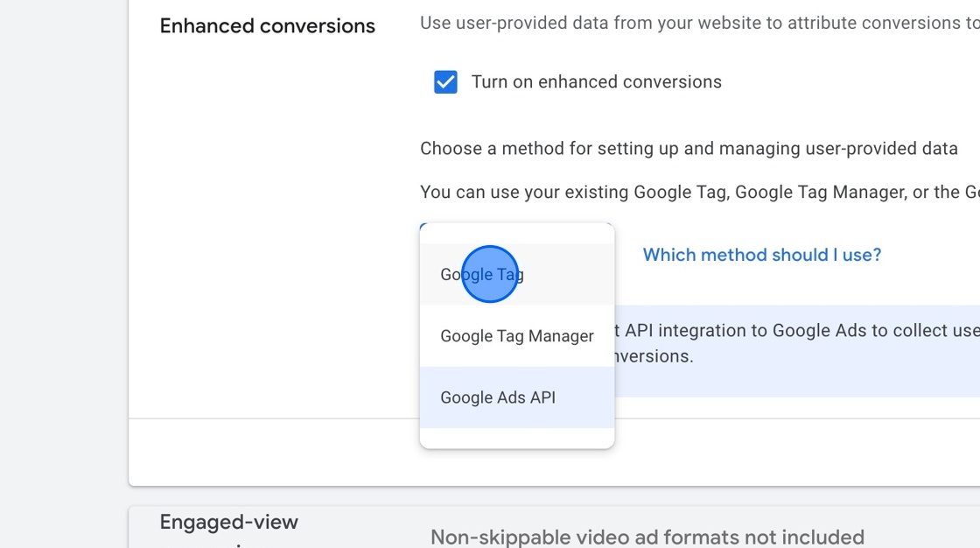Image resolution: width=980 pixels, height=548 pixels.
Task: Click the Engaged-view section heading
Action: click(228, 522)
